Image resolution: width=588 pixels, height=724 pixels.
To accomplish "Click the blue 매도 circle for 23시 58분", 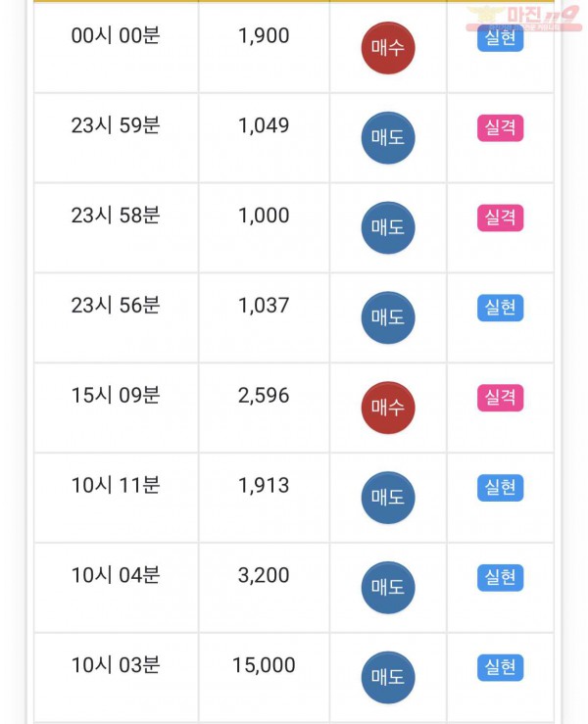I will 388,227.
